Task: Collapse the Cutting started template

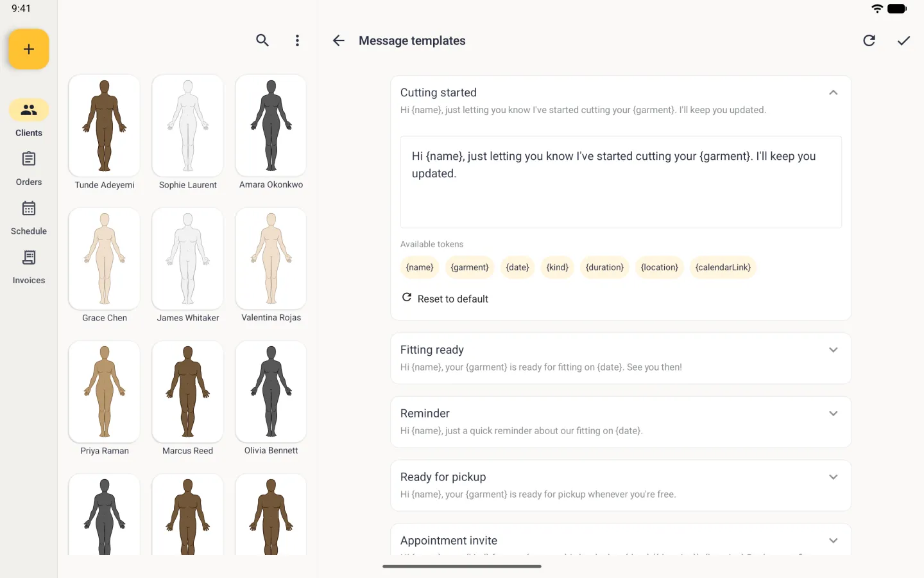Action: 833,92
